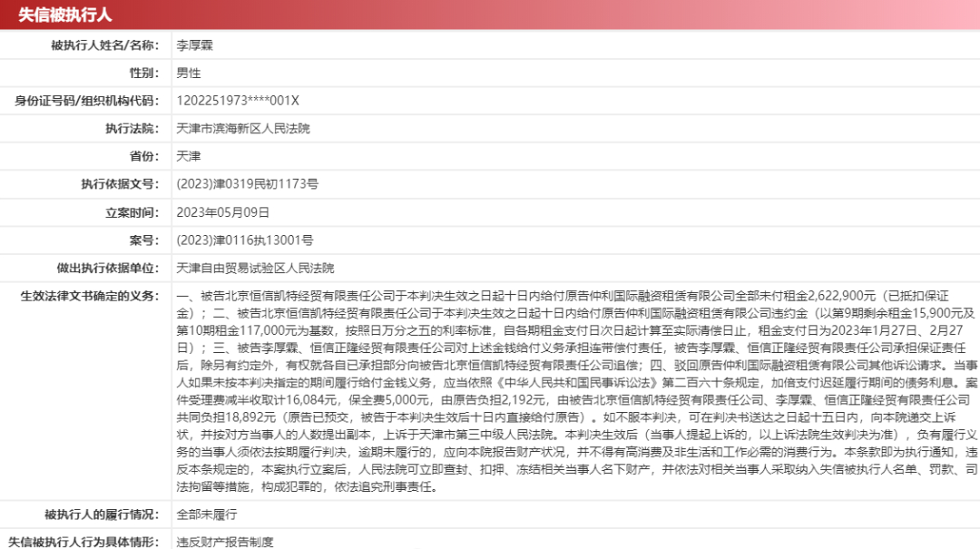
Task: Select 天津自由贸易试验区人民法院 value
Action: tap(255, 269)
